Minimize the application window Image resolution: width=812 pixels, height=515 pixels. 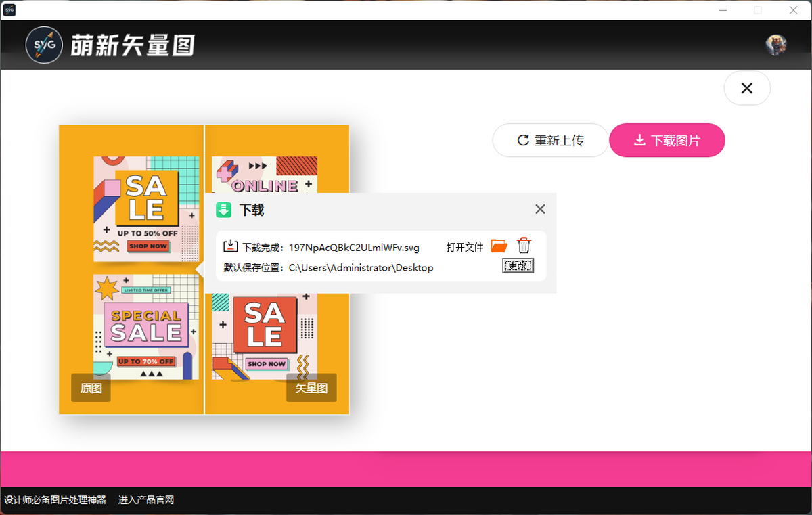(723, 10)
